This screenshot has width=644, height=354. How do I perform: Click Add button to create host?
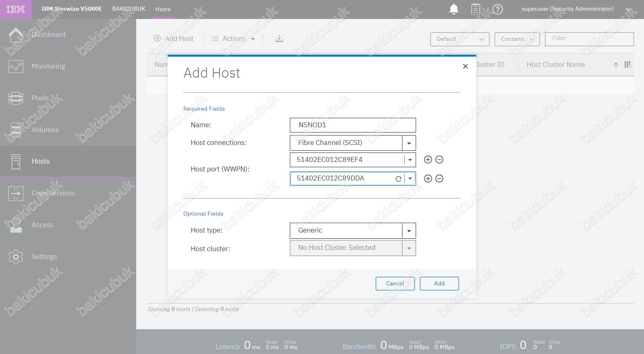pos(439,283)
